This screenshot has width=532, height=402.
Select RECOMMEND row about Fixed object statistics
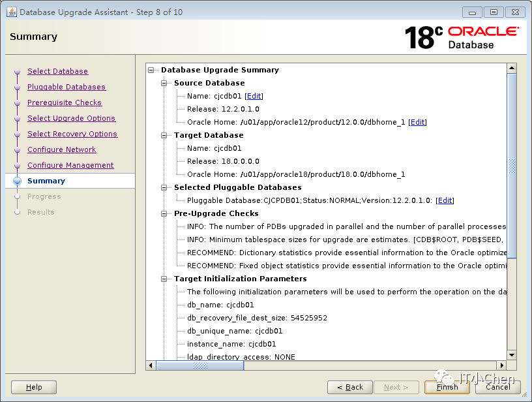coord(346,266)
